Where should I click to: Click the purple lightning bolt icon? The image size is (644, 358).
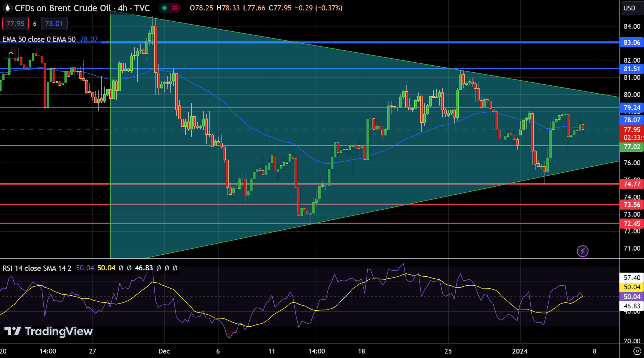[x=582, y=251]
